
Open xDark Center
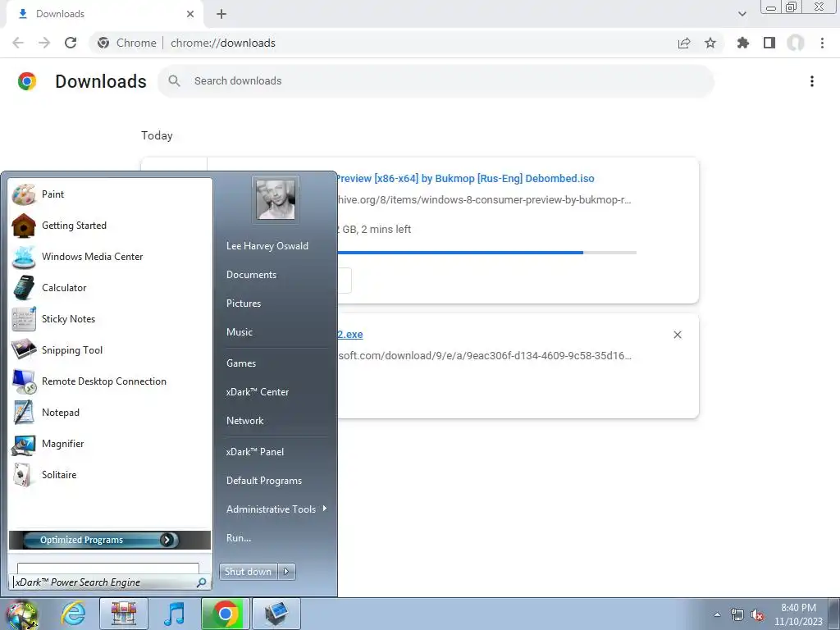(258, 392)
